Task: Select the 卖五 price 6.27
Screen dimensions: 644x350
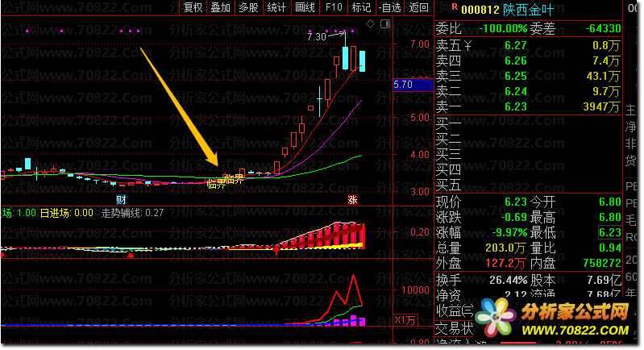Action: coord(516,45)
